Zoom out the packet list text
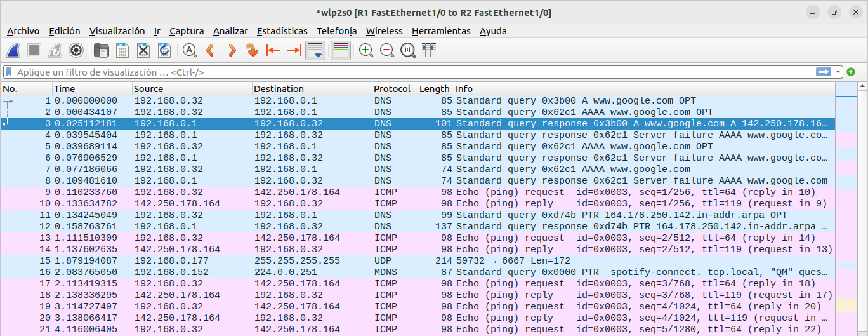Viewport: 868px width, 336px height. pos(387,50)
